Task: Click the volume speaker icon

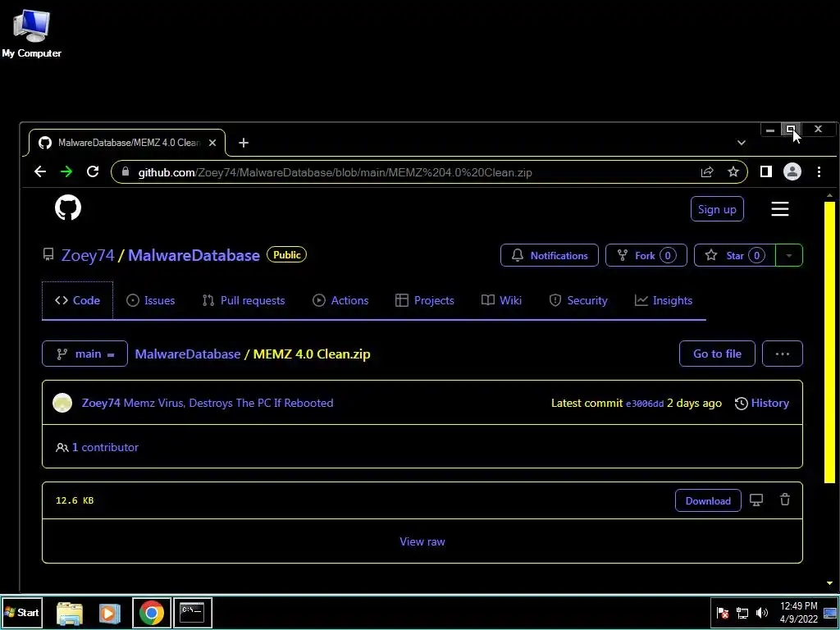Action: (762, 613)
